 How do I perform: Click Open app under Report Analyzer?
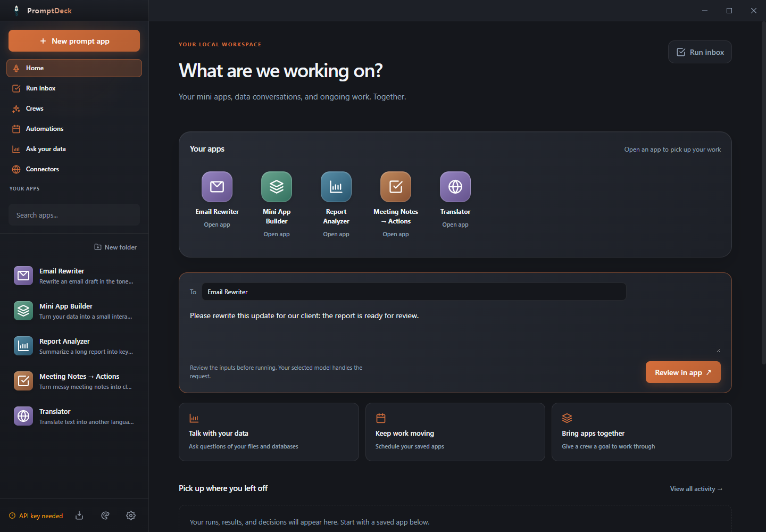coord(336,234)
